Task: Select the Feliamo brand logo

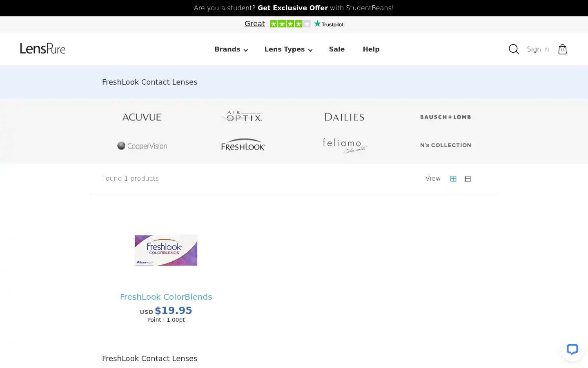Action: [x=345, y=145]
